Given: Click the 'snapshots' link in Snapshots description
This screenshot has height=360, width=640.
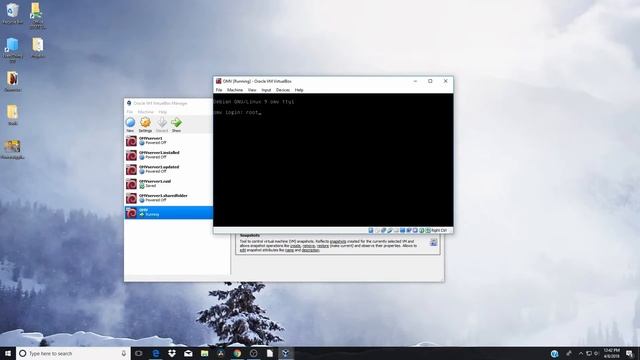Looking at the screenshot, I should point(338,241).
